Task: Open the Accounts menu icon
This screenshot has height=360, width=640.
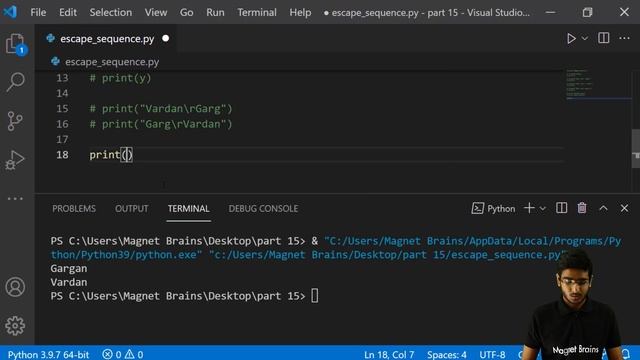Action: pyautogui.click(x=16, y=287)
